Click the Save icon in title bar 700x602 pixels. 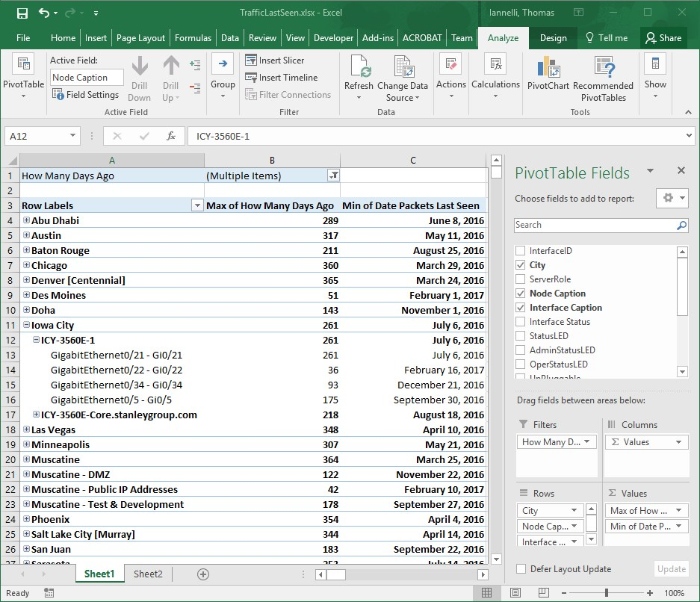(x=22, y=13)
